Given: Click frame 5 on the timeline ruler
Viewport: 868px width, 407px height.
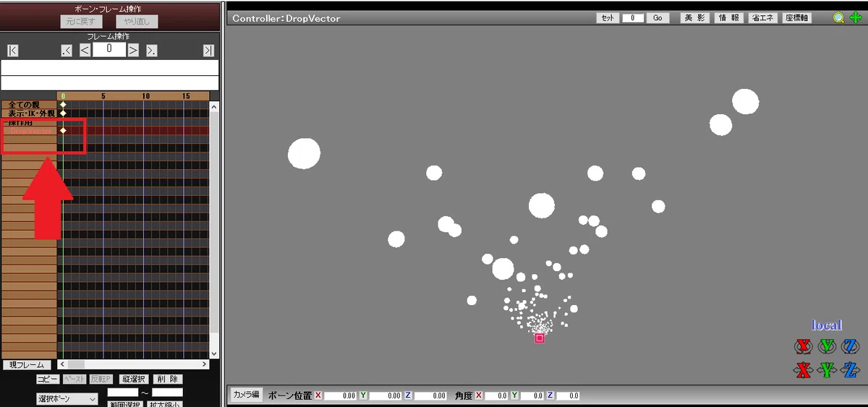Looking at the screenshot, I should 103,96.
